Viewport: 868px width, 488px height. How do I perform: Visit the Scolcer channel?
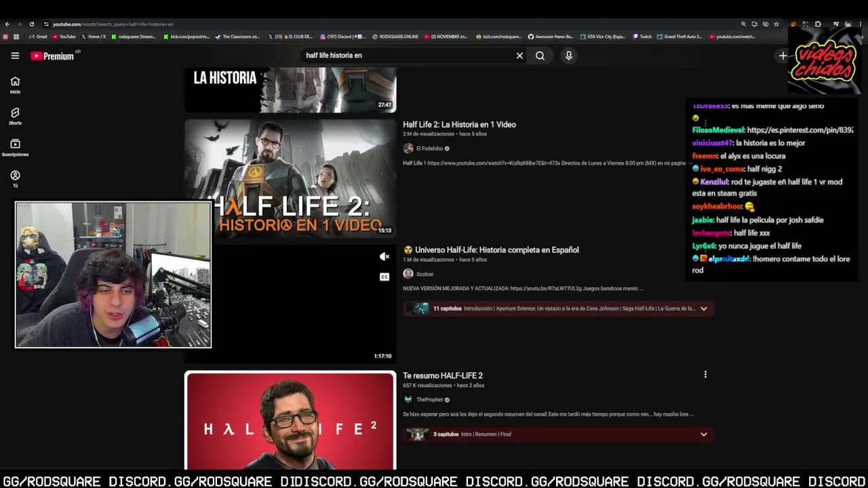coord(425,274)
